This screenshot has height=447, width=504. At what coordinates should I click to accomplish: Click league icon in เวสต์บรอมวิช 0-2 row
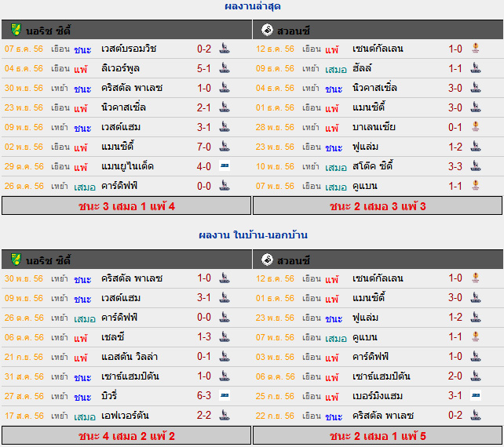point(225,48)
